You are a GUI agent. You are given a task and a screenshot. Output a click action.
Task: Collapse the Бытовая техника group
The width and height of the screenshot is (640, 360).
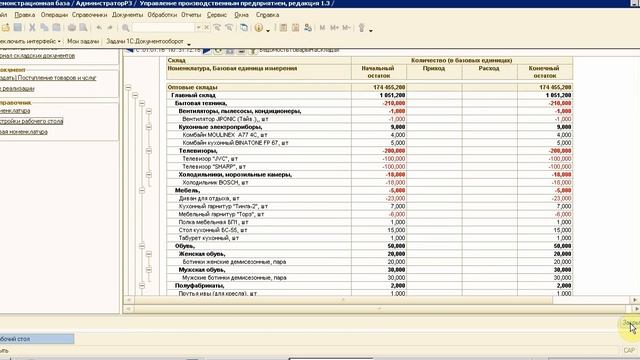142,103
